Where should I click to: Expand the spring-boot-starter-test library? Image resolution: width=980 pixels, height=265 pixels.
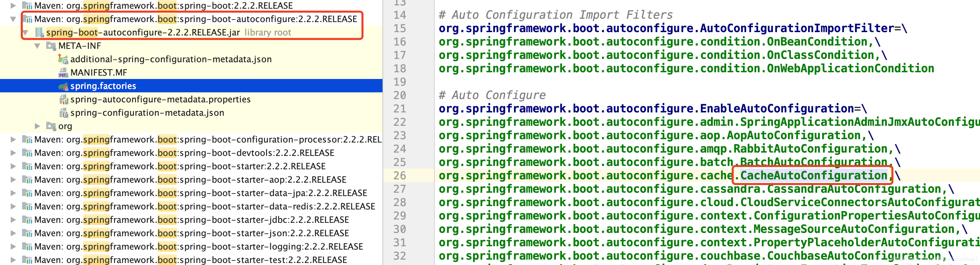(x=13, y=260)
